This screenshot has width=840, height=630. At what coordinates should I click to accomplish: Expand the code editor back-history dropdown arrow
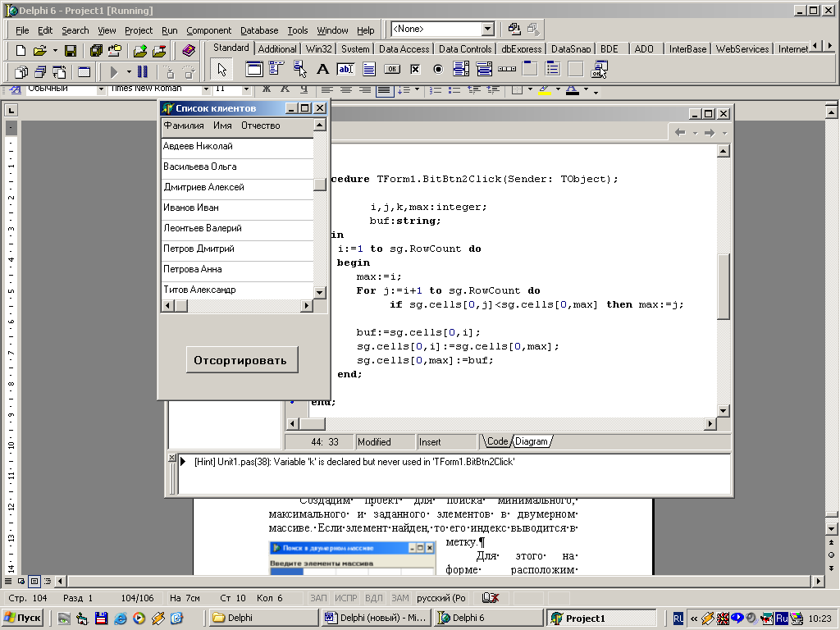pos(695,133)
